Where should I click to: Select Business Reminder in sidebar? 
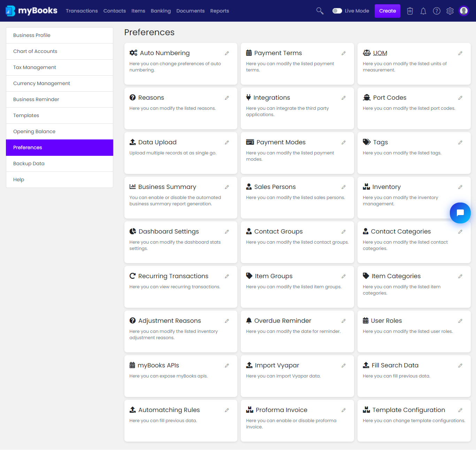[60, 99]
